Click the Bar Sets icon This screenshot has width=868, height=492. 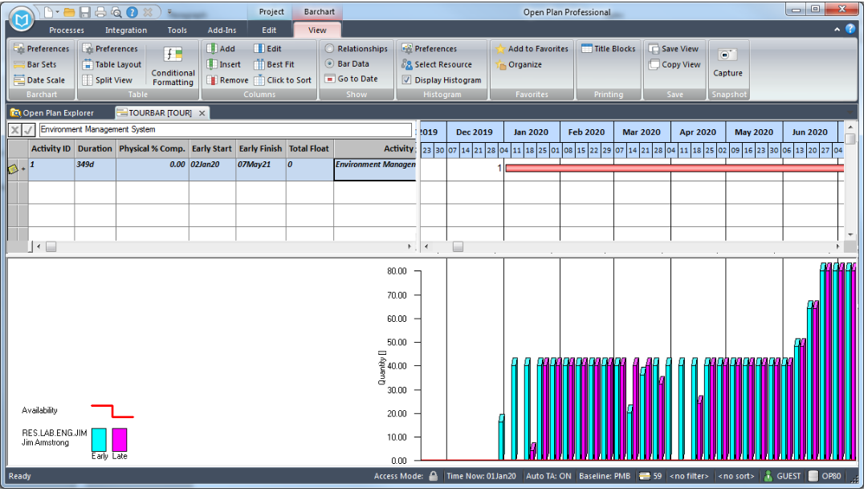[20, 64]
